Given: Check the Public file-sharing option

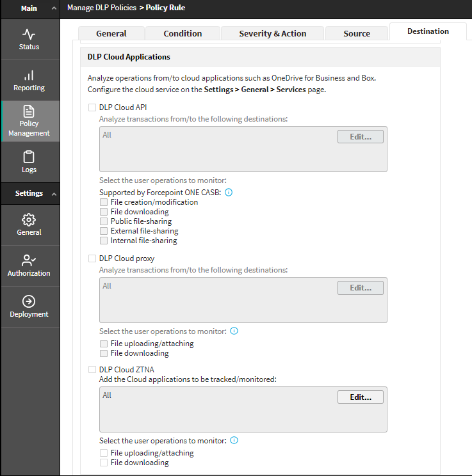Looking at the screenshot, I should click(x=104, y=221).
